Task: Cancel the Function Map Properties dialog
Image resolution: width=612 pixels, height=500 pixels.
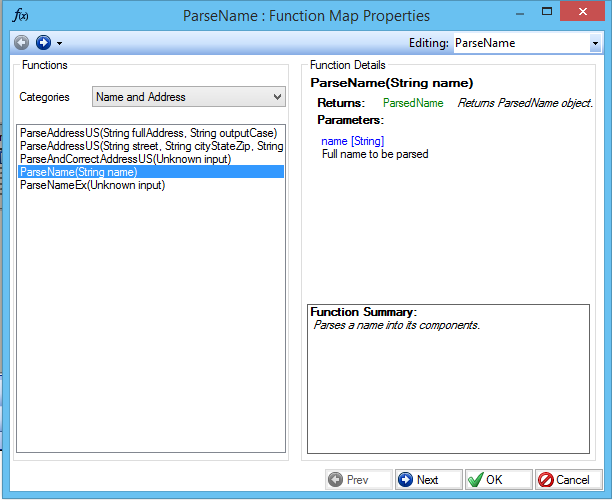Action: (x=568, y=480)
